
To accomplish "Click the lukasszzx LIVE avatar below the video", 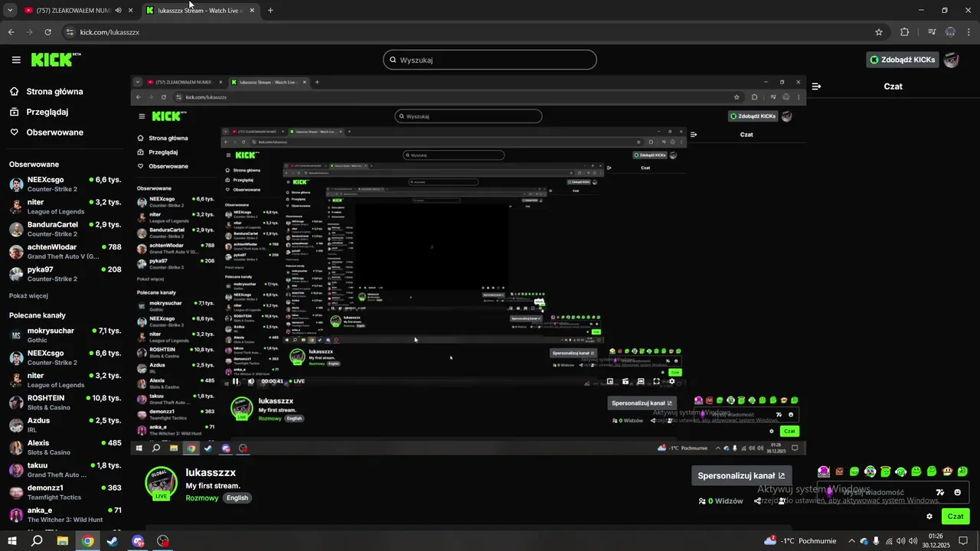I will coord(161,483).
